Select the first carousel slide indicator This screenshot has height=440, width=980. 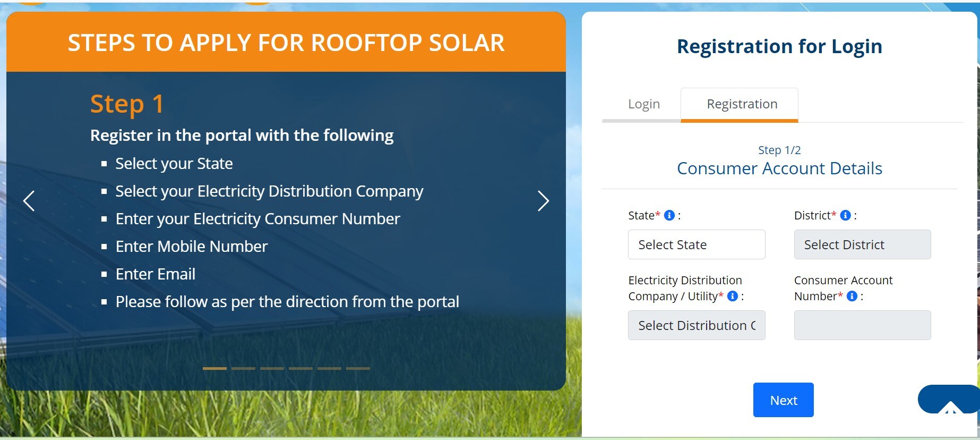click(214, 368)
